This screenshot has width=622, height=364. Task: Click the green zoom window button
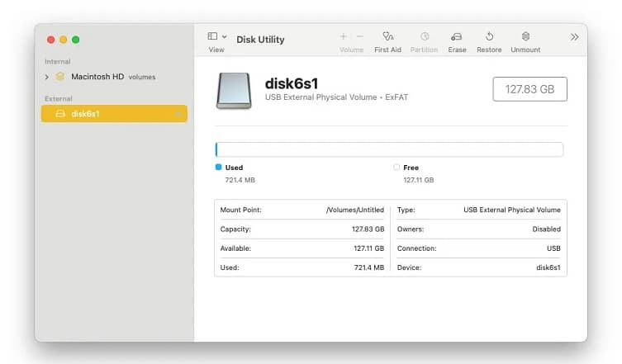[x=75, y=40]
